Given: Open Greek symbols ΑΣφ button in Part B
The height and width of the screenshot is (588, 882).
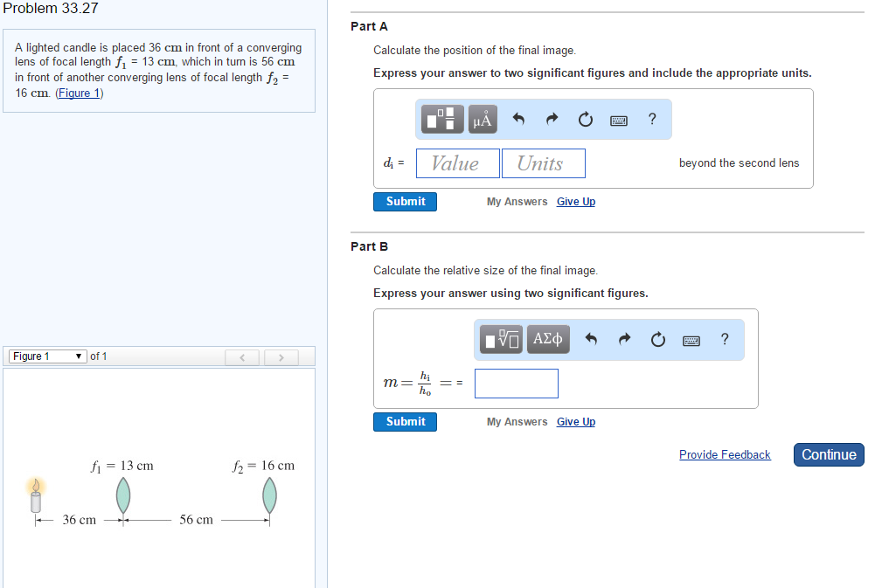Looking at the screenshot, I should pyautogui.click(x=548, y=339).
